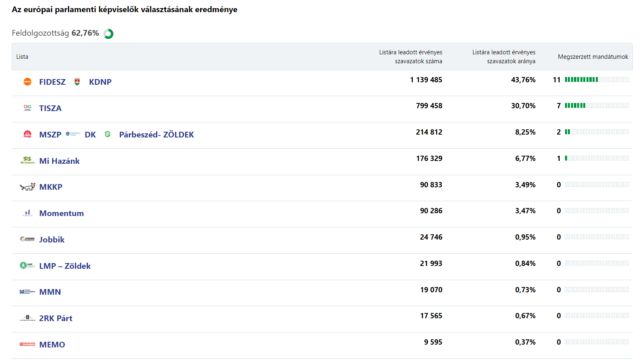
Task: Open the Mi Hazánk list link
Action: tap(60, 161)
